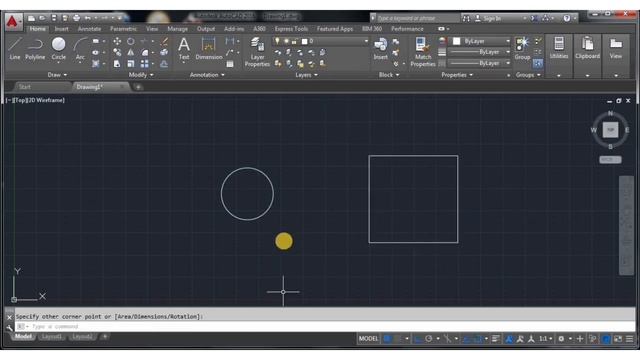Plot drawing using the printer icon
This screenshot has height=360, width=640.
pyautogui.click(x=76, y=18)
